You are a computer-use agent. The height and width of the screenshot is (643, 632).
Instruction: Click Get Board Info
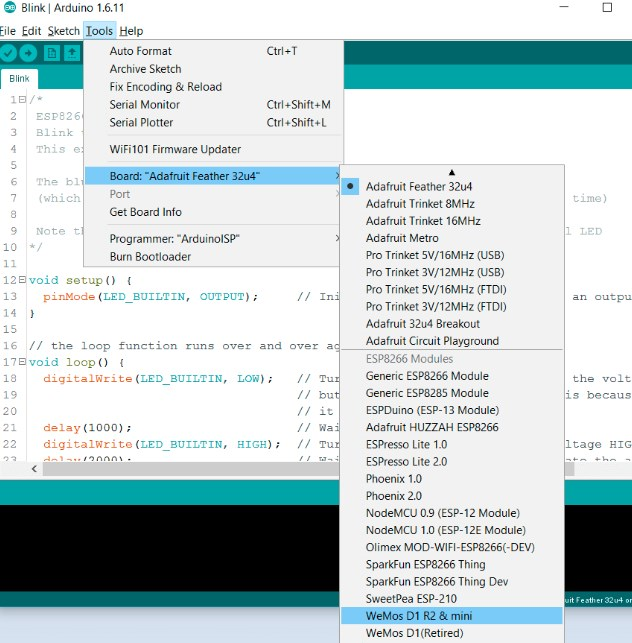[x=214, y=212]
